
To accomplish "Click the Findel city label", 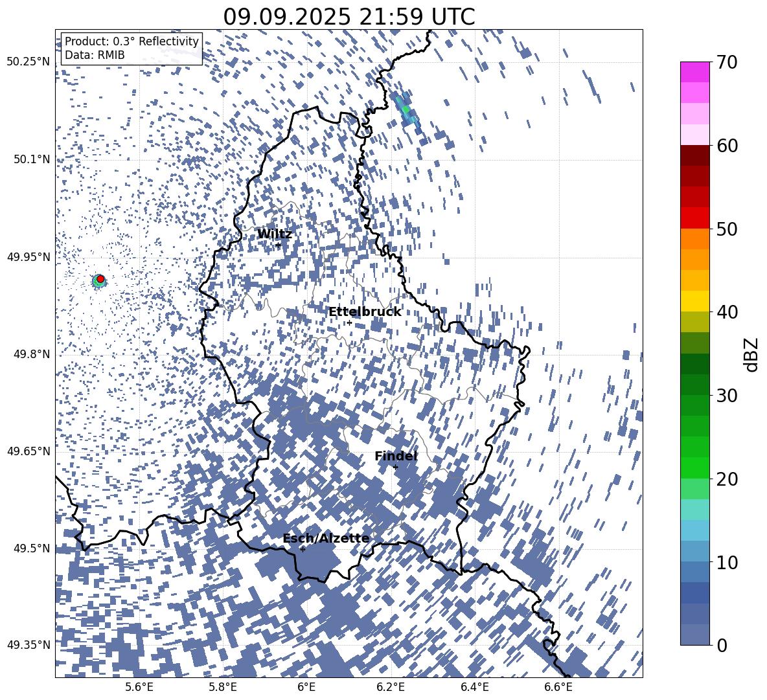I will [x=396, y=456].
